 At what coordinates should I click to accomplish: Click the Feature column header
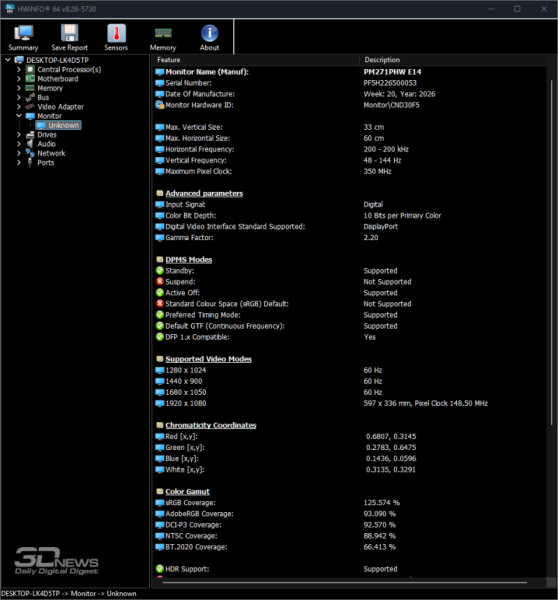[x=255, y=60]
